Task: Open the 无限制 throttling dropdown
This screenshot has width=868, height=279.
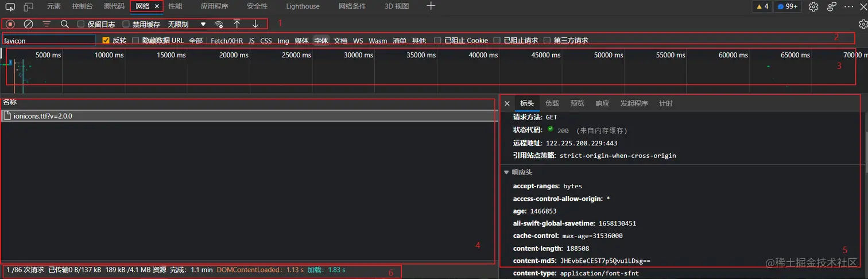Action: click(x=187, y=24)
